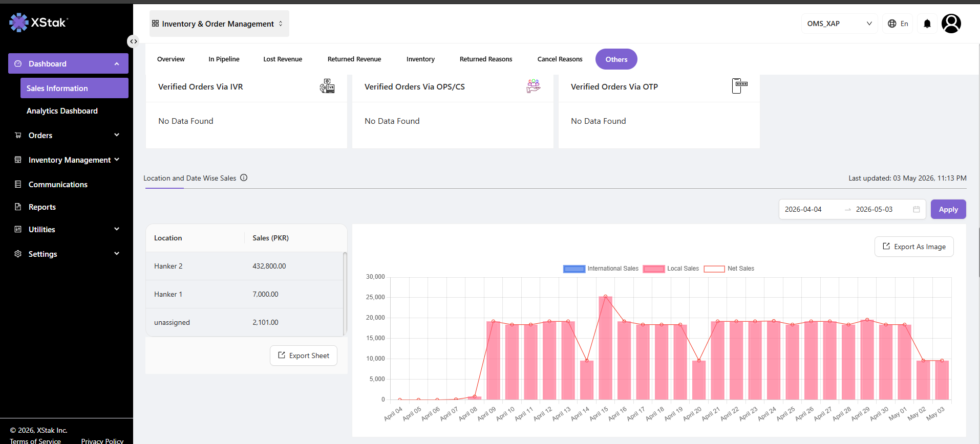The width and height of the screenshot is (980, 444).
Task: Open Analytics Dashboard in sidebar
Action: (62, 111)
